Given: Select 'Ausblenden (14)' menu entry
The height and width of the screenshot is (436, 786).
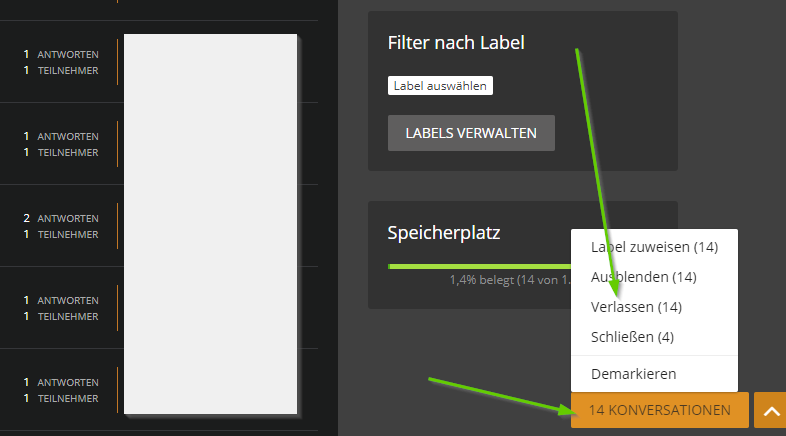Looking at the screenshot, I should [643, 276].
